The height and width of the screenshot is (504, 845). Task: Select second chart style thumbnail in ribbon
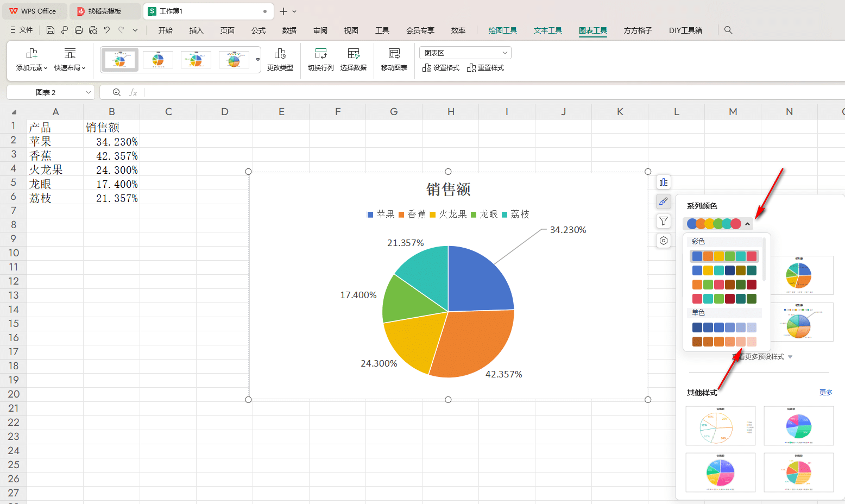(x=158, y=59)
